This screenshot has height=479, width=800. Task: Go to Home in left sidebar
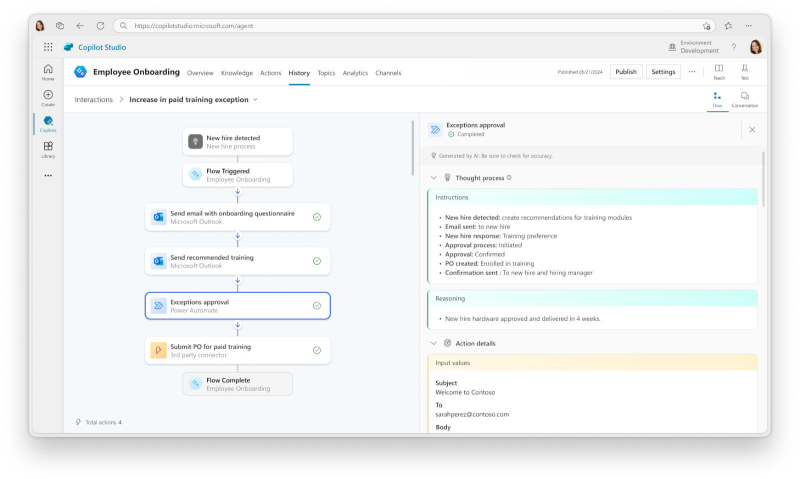tap(48, 71)
